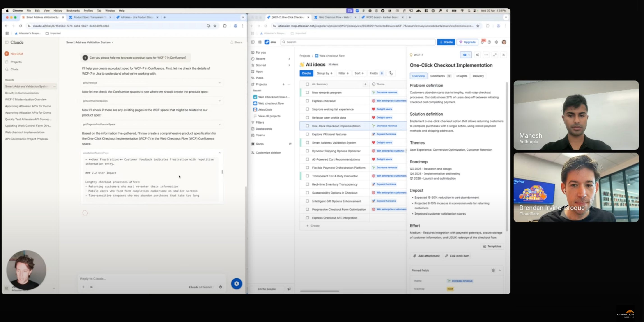644x322 pixels.
Task: Click the Link work item button
Action: click(x=457, y=256)
